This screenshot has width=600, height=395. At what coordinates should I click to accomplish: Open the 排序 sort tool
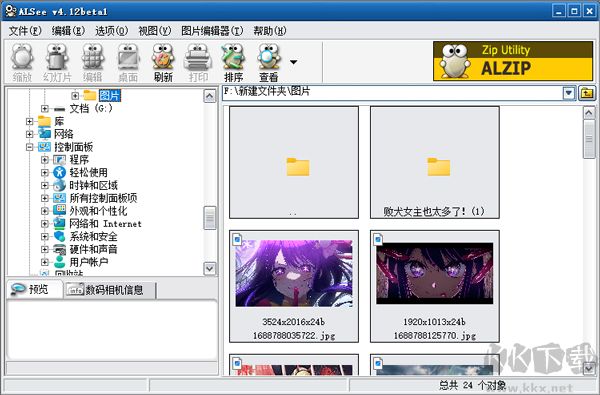[233, 63]
